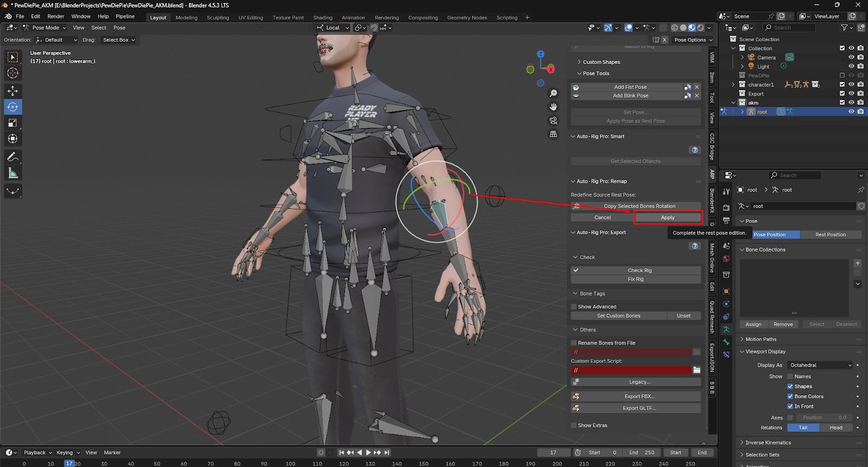Click the timeline End frame field
The height and width of the screenshot is (467, 868).
643,452
